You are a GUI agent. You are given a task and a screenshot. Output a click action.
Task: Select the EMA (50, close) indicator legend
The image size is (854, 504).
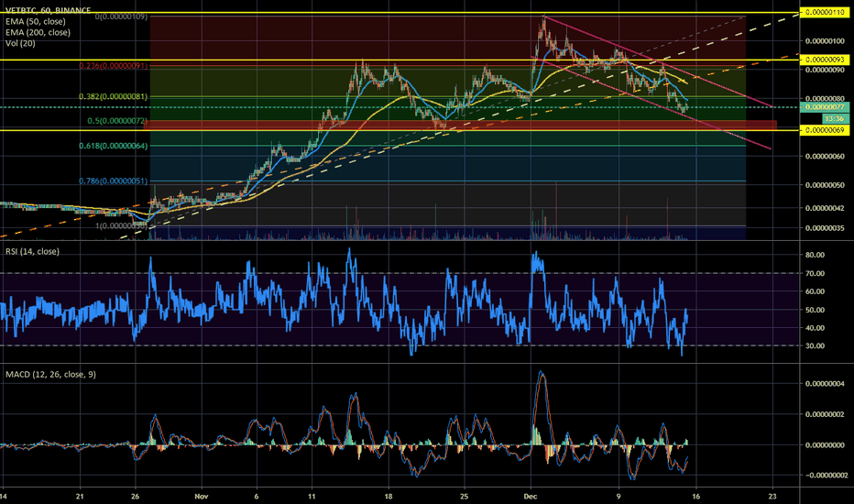point(36,21)
